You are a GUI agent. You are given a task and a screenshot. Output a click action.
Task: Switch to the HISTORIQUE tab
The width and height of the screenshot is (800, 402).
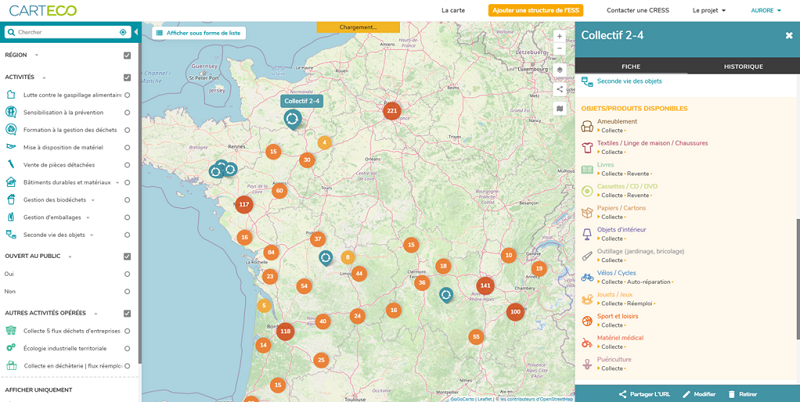(x=743, y=66)
